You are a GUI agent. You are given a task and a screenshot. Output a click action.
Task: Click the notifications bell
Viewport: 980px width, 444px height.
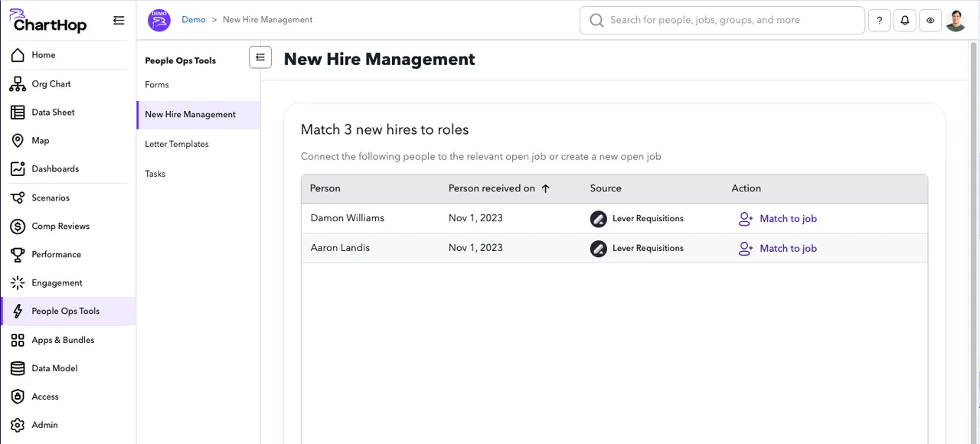click(904, 20)
